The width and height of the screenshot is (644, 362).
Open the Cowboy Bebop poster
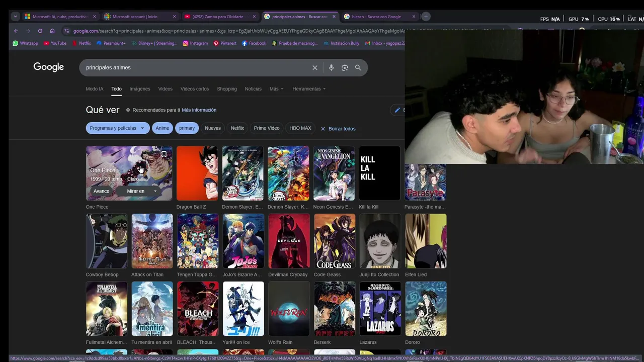tap(107, 241)
